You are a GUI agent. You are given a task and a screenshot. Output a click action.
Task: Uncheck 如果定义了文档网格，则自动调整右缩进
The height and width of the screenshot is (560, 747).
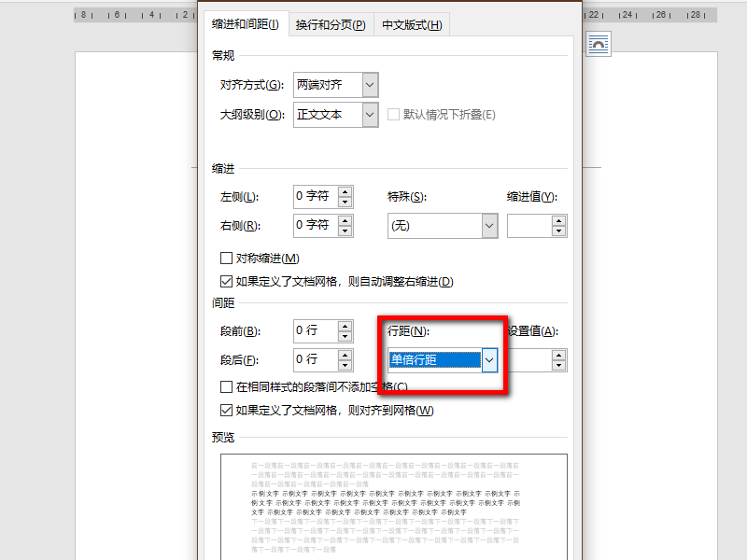click(226, 280)
